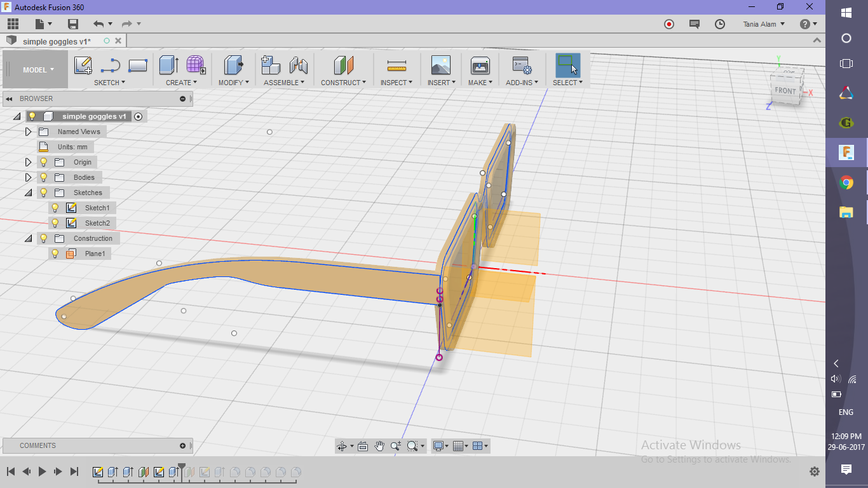Step timeline one feature back
Viewport: 868px width, 488px height.
pos(27,471)
